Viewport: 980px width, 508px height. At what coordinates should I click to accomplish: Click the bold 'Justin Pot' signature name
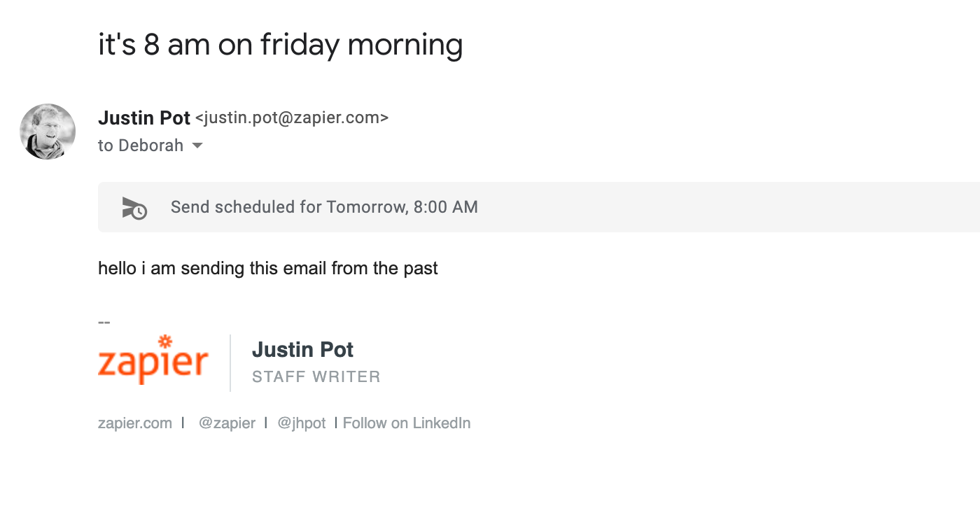tap(302, 349)
